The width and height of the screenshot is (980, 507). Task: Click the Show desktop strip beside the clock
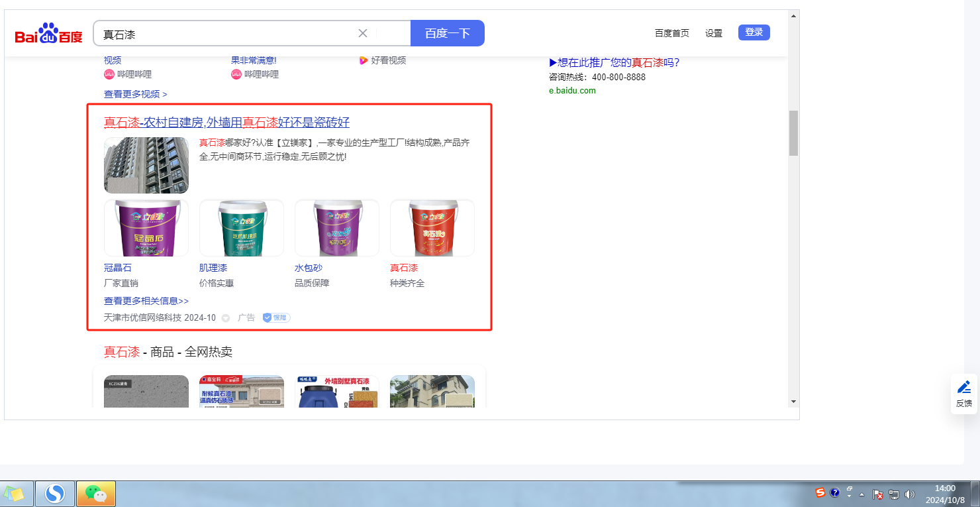pos(975,494)
